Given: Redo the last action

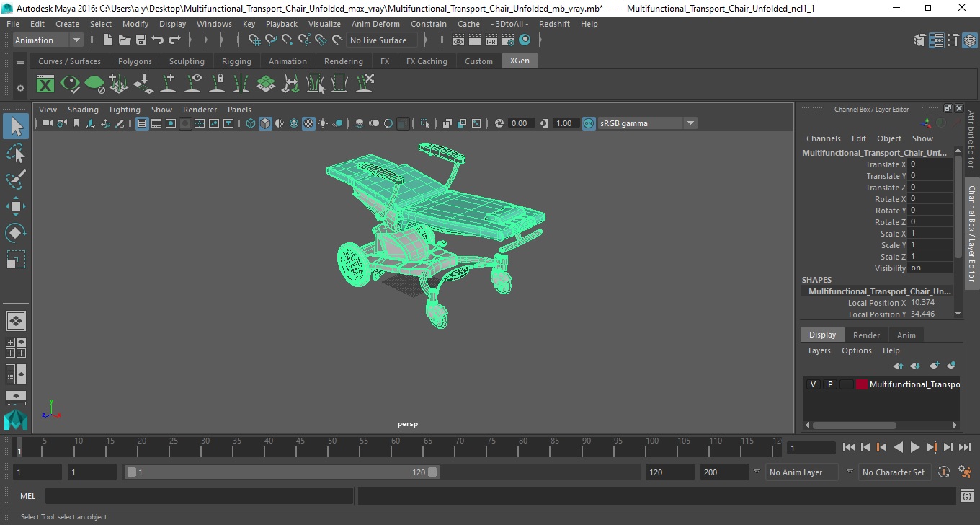Looking at the screenshot, I should (x=174, y=40).
